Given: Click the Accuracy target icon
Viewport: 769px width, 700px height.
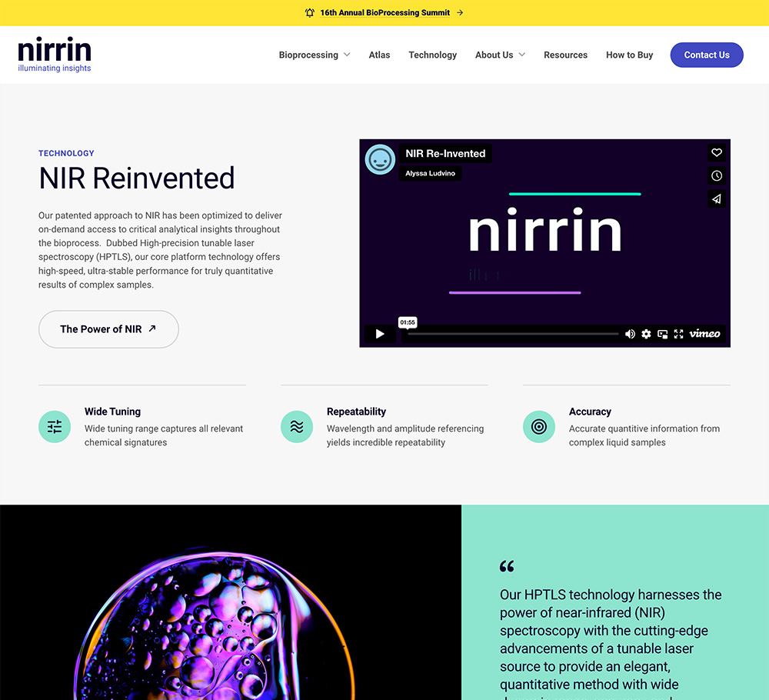Looking at the screenshot, I should pyautogui.click(x=539, y=427).
